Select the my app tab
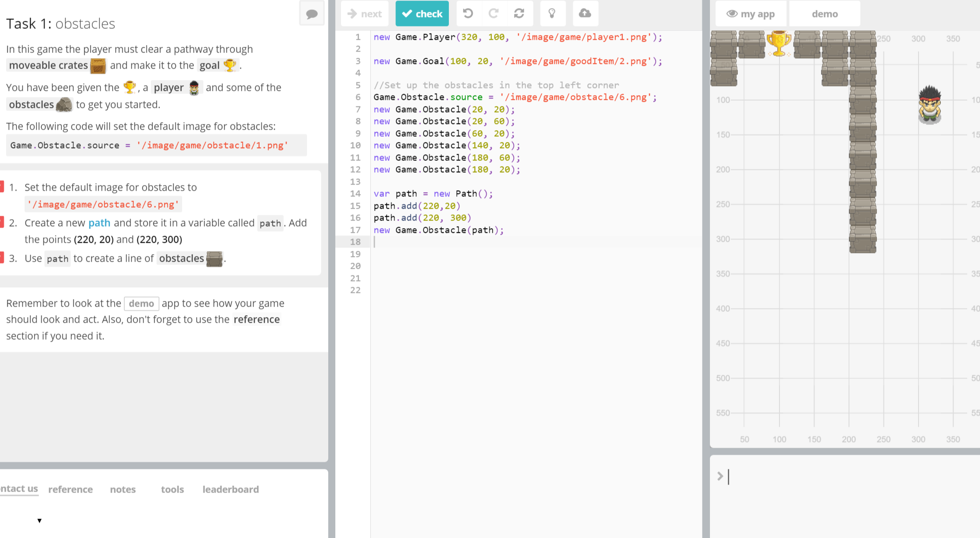 (751, 14)
